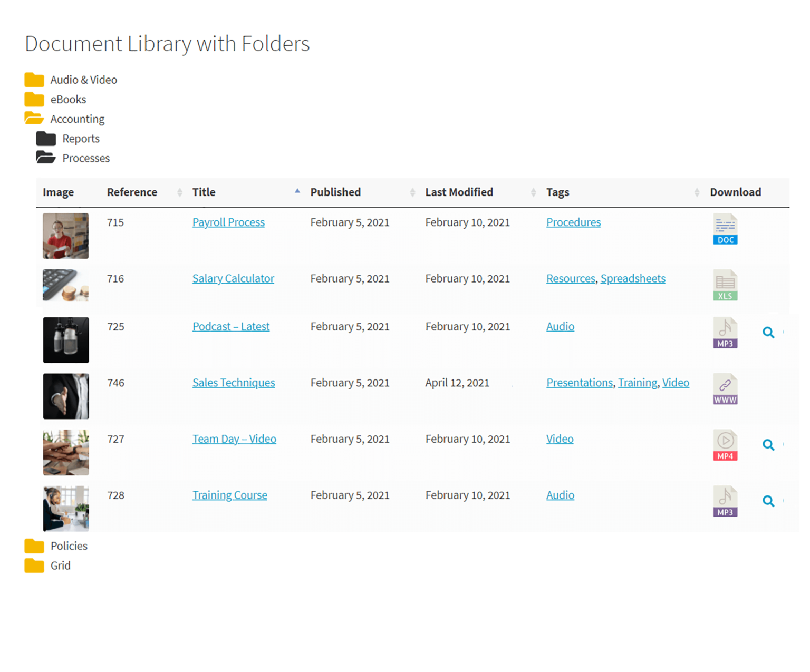Click the MP4 download icon for Team Day – Video
810x672 pixels.
[x=725, y=445]
